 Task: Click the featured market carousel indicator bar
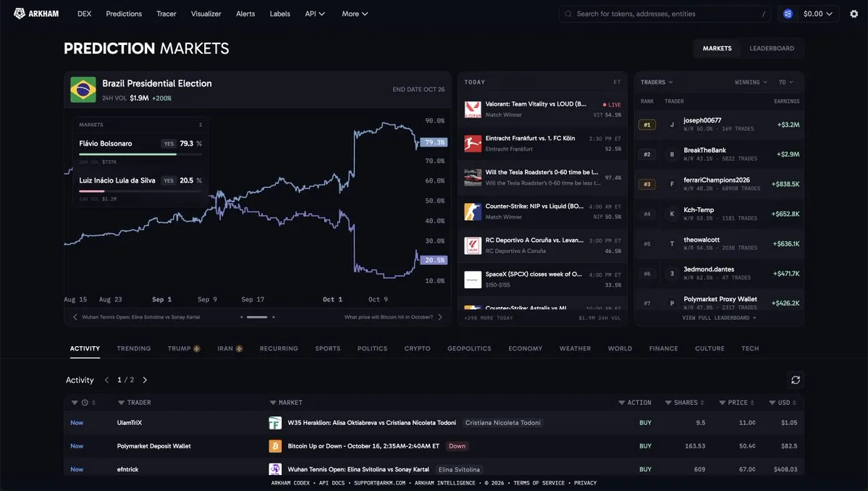tap(257, 317)
